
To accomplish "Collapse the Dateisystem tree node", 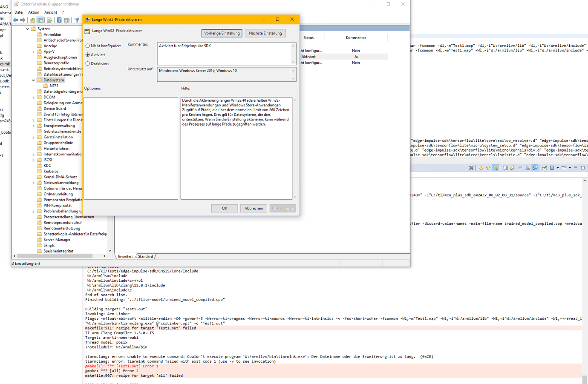I will click(x=33, y=80).
